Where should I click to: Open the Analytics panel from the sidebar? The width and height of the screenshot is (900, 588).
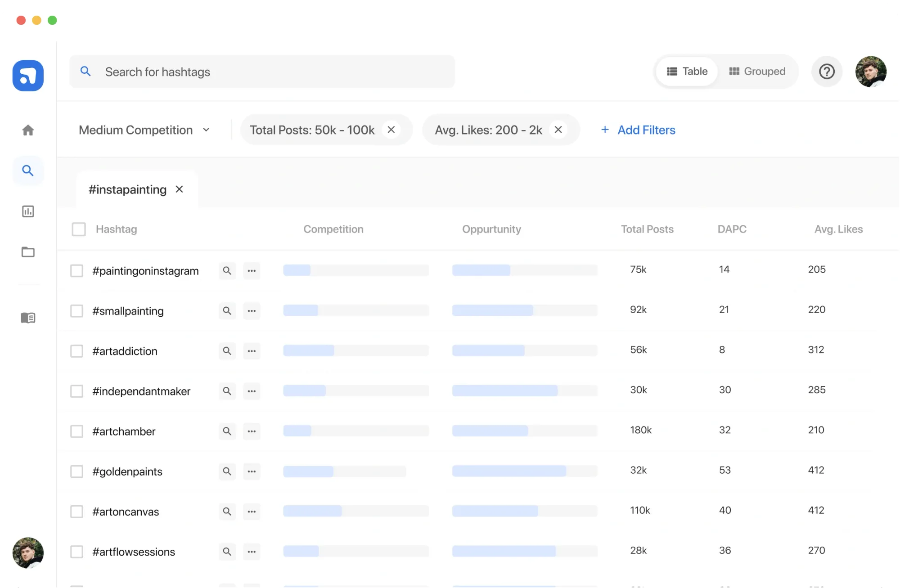point(28,211)
